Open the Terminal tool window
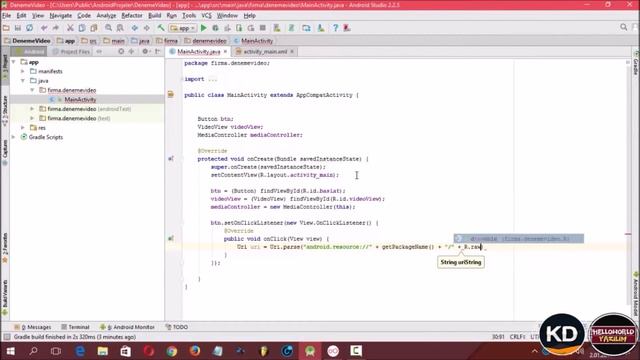 [x=75, y=327]
